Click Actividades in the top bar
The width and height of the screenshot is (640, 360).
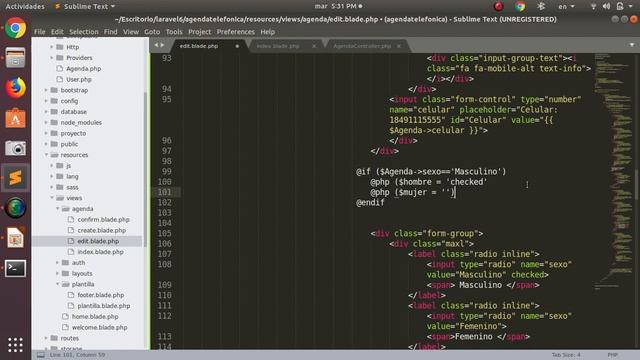coord(25,7)
